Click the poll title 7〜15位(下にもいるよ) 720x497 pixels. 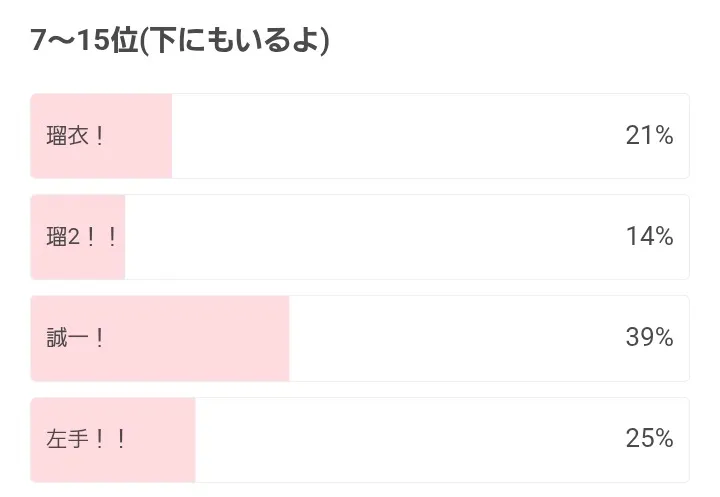pyautogui.click(x=181, y=41)
